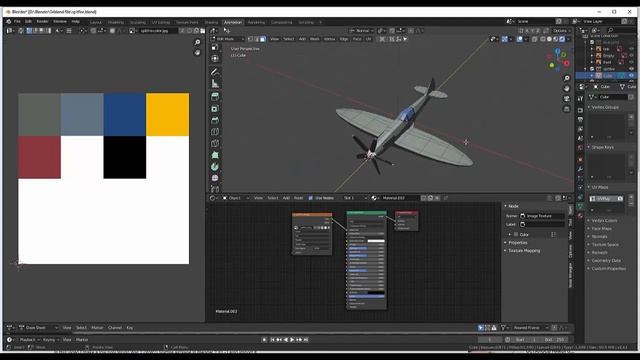Switch to material preview shading
Image resolution: width=640 pixels, height=360 pixels.
point(556,39)
